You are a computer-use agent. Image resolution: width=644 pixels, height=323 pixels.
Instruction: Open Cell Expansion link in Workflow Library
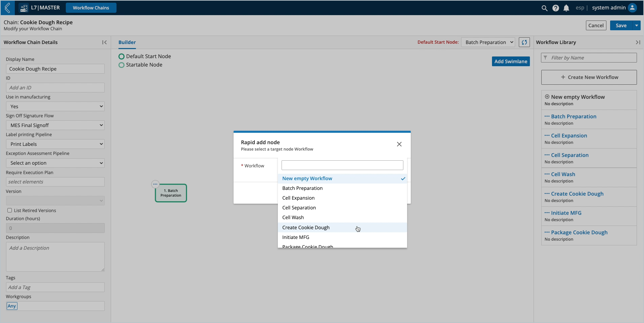click(569, 135)
